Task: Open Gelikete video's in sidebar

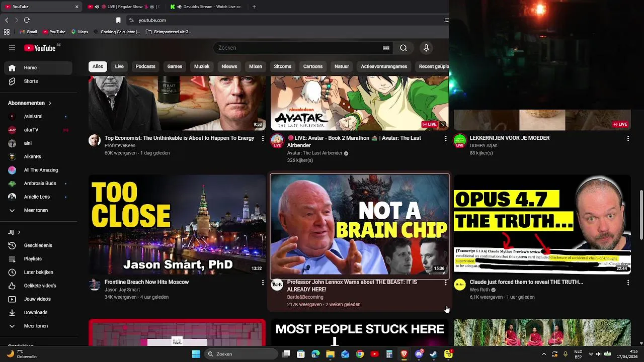Action: [38, 286]
